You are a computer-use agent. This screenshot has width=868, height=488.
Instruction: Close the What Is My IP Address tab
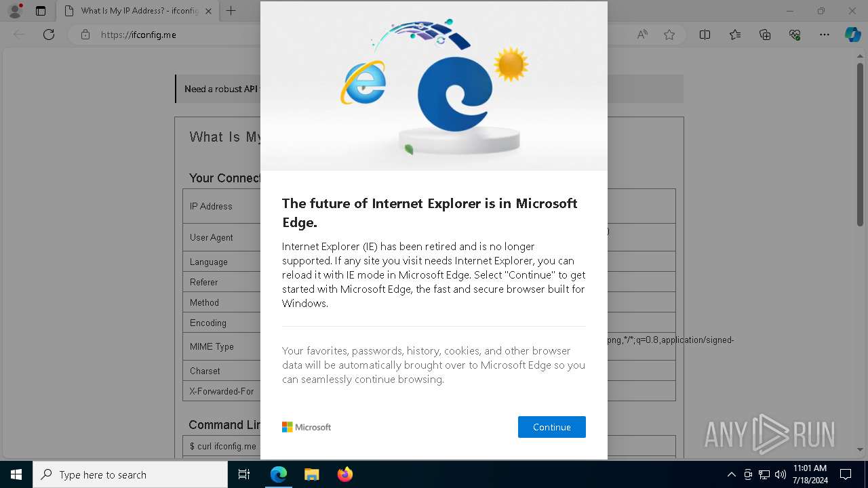pyautogui.click(x=208, y=11)
